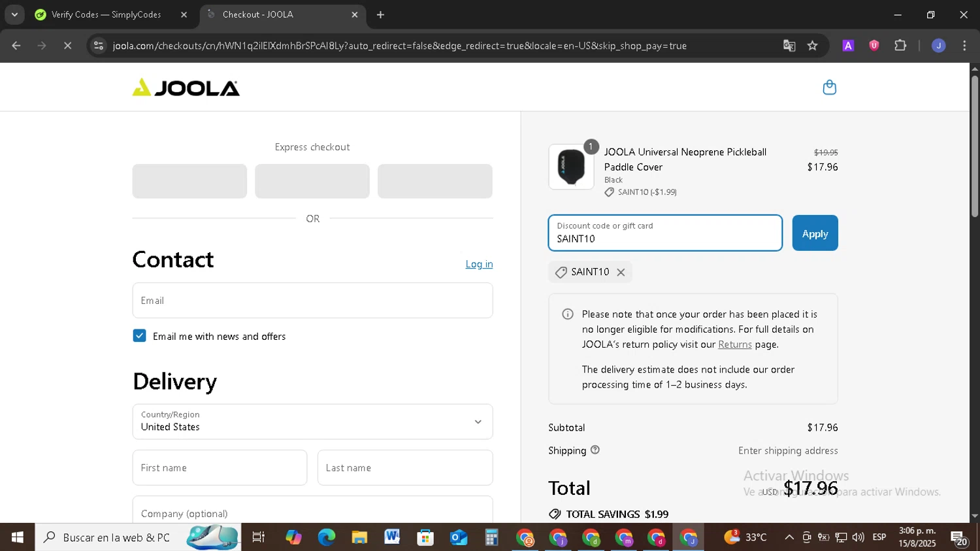Click the middle express checkout button
The image size is (980, 551).
(x=312, y=181)
